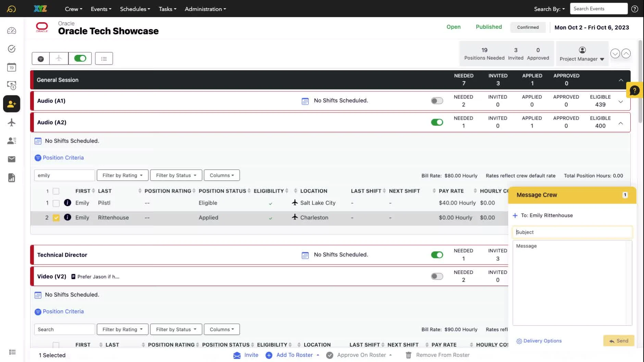Toggle the green switch in the toolbar
Image resolution: width=644 pixels, height=362 pixels.
(80, 59)
